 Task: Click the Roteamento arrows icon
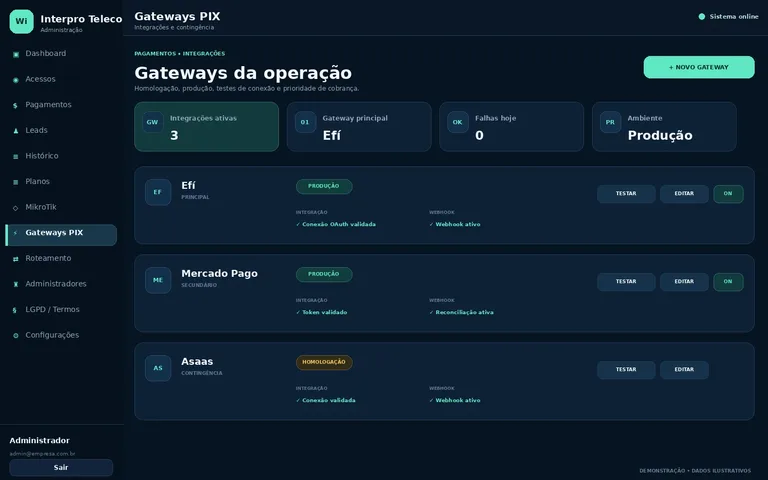point(16,259)
